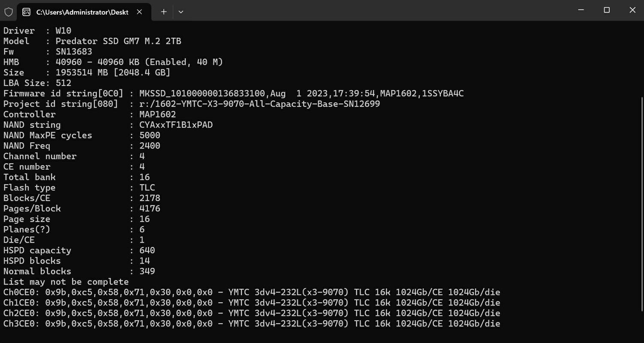The image size is (644, 343).
Task: Click Total bank value 16
Action: pos(144,177)
